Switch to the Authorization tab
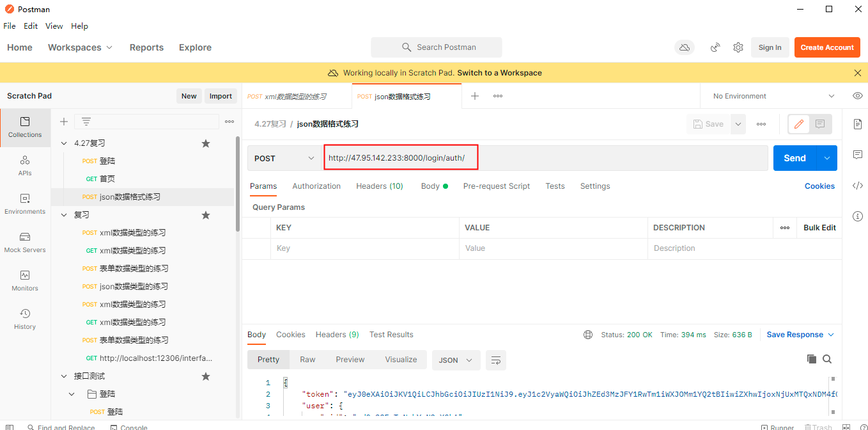The image size is (868, 430). pos(316,186)
